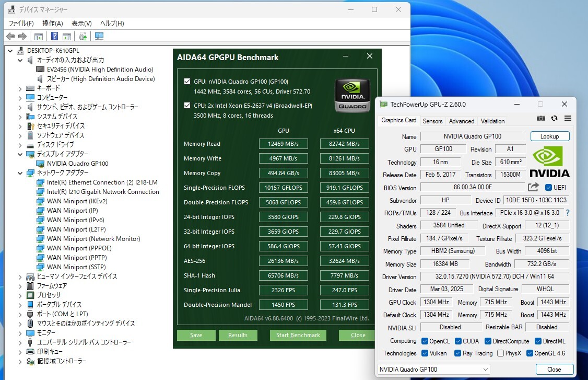588x380 pixels.
Task: Click the BIOS share/export icon in GPU-Z
Action: coord(533,187)
